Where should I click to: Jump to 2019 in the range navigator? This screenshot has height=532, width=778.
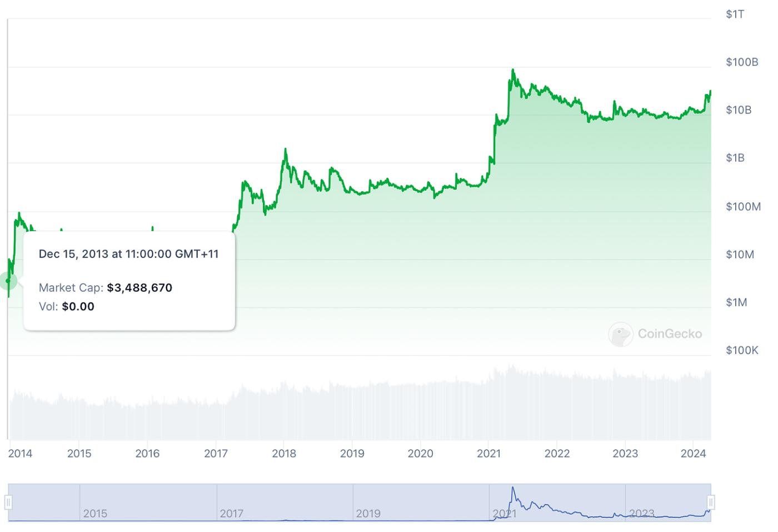(368, 514)
